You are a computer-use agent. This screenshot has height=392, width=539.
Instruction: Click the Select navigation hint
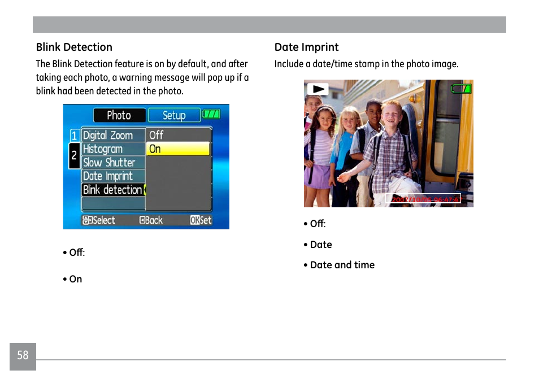click(x=99, y=220)
